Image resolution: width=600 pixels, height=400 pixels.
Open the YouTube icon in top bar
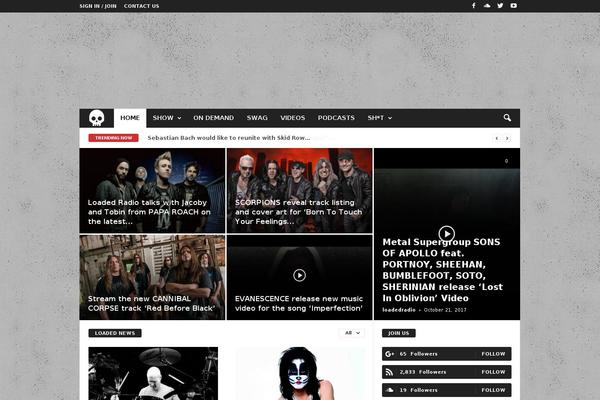pyautogui.click(x=514, y=6)
